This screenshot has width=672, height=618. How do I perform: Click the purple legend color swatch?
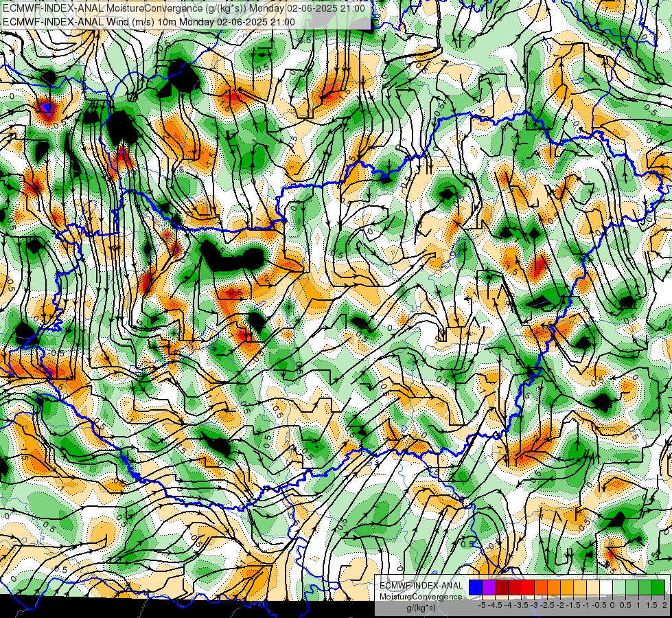click(x=489, y=588)
